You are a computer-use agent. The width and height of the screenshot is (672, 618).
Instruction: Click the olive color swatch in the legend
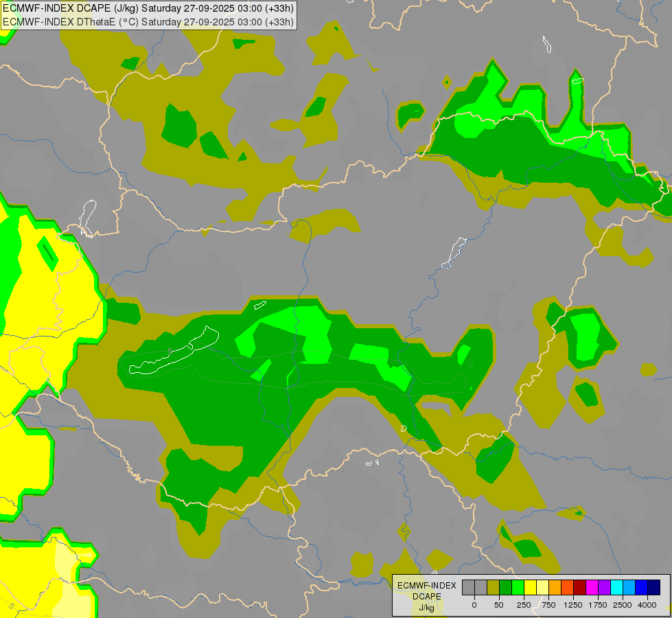494,587
